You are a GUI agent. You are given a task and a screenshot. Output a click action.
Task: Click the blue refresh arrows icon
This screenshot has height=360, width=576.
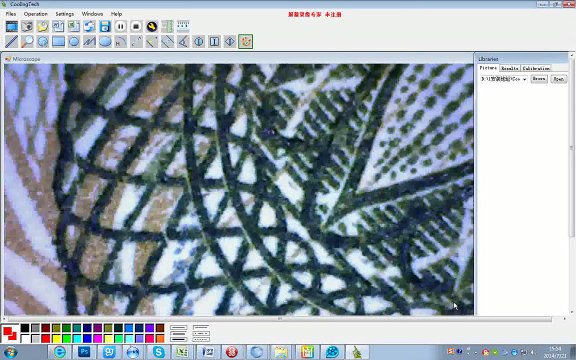pos(89,26)
